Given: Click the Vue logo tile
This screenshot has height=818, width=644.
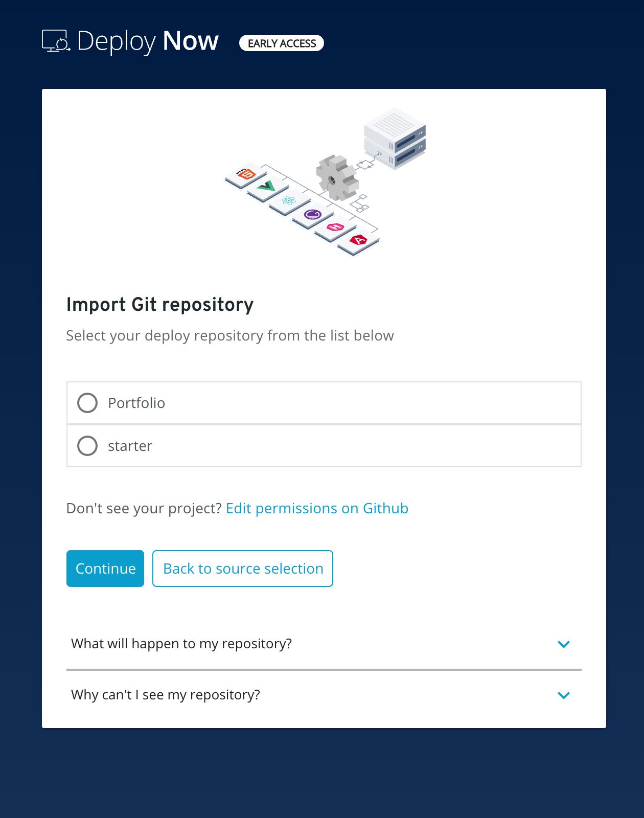Looking at the screenshot, I should [x=266, y=187].
